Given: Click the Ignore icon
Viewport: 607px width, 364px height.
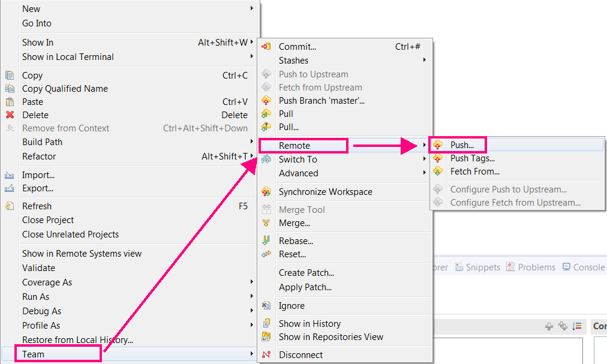Looking at the screenshot, I should tap(266, 305).
